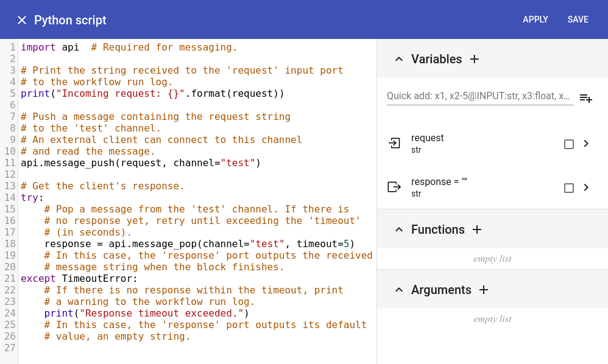This screenshot has height=364, width=608.
Task: Close the Python script editor
Action: click(22, 20)
